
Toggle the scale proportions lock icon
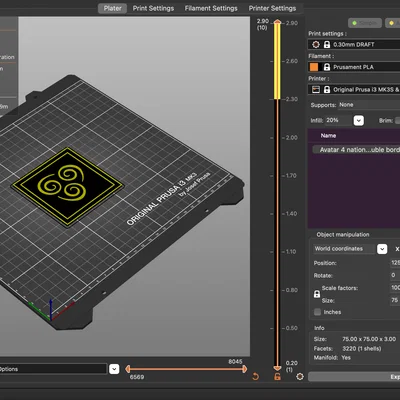pyautogui.click(x=317, y=294)
